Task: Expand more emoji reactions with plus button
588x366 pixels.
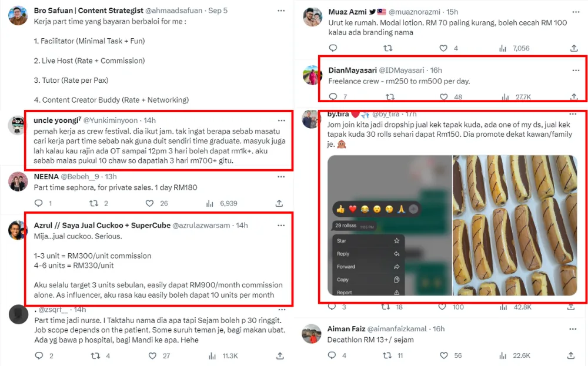Action: (x=413, y=209)
